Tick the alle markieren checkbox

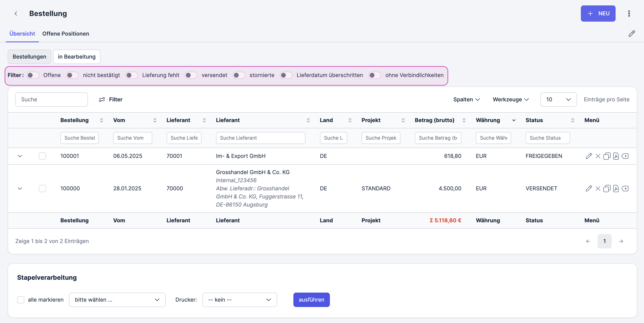pos(21,300)
